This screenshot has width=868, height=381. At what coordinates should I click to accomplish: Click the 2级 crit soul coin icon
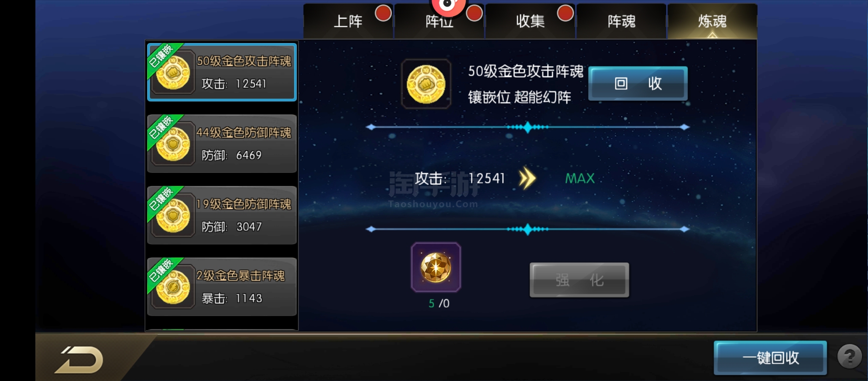pos(173,287)
